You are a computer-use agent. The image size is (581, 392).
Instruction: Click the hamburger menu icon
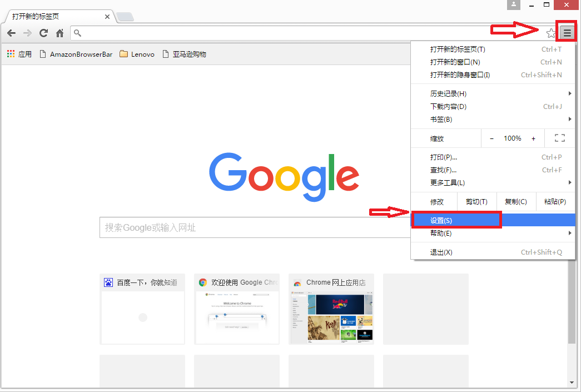tap(567, 32)
